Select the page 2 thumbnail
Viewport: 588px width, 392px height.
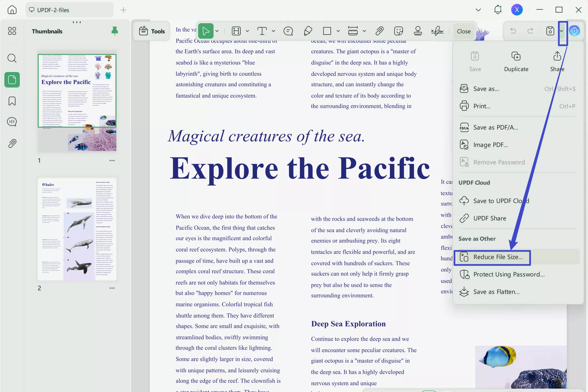point(77,229)
